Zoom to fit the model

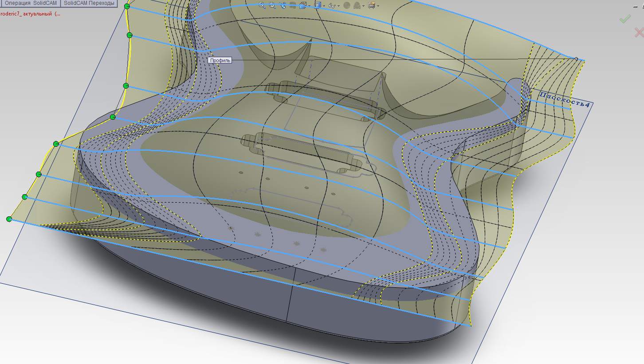(x=262, y=5)
